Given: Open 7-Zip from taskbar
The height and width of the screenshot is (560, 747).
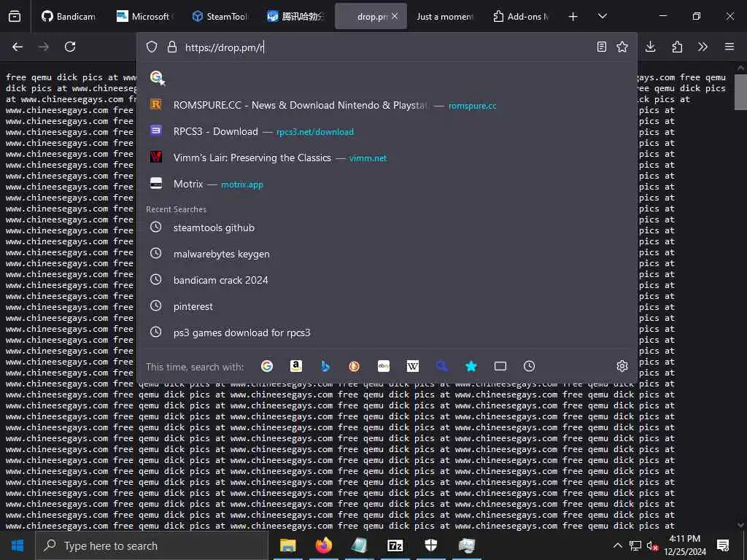Looking at the screenshot, I should [395, 545].
